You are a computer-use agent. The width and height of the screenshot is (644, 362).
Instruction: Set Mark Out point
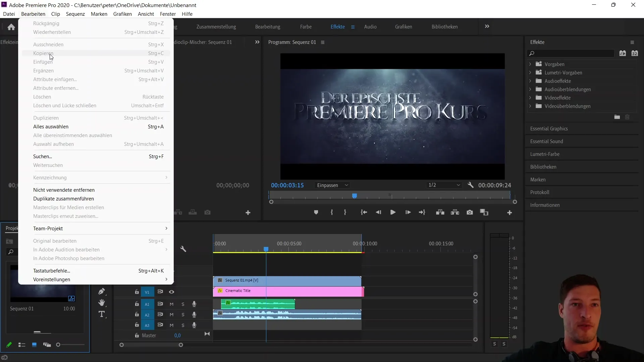(345, 213)
